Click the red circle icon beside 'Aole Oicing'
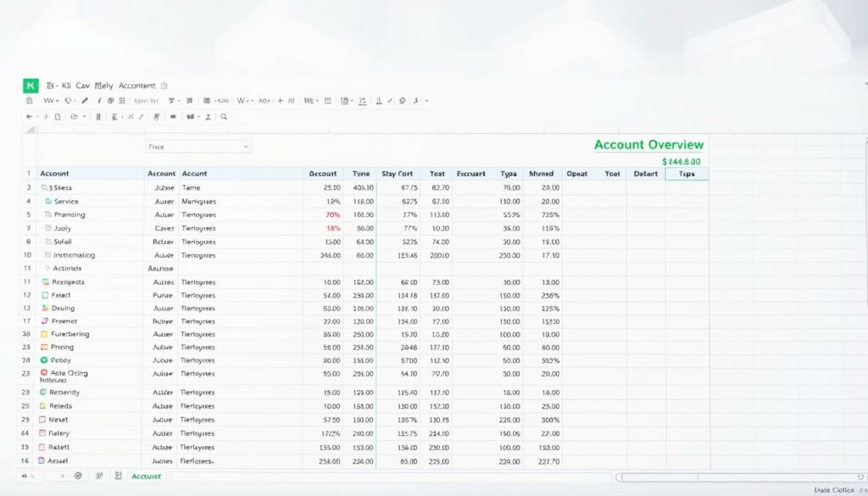 click(44, 373)
